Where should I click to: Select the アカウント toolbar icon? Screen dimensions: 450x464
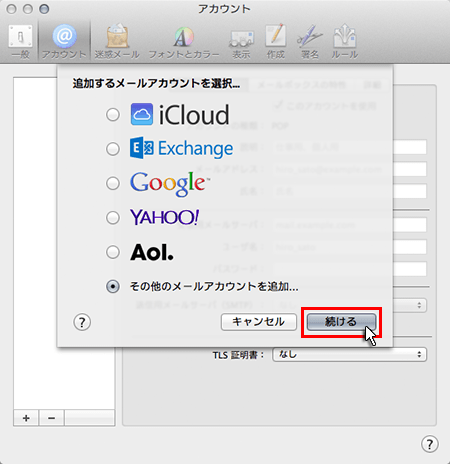[x=64, y=41]
